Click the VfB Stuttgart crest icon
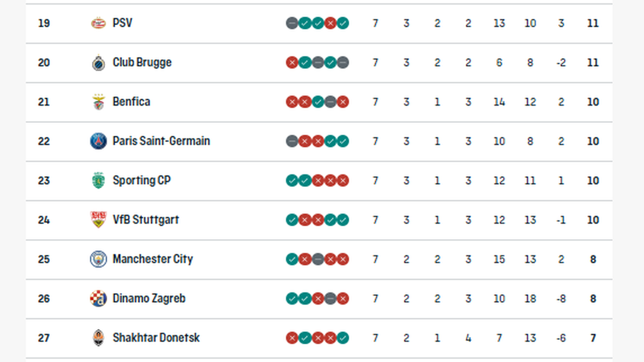Screen dimensions: 644x362 click(x=99, y=220)
